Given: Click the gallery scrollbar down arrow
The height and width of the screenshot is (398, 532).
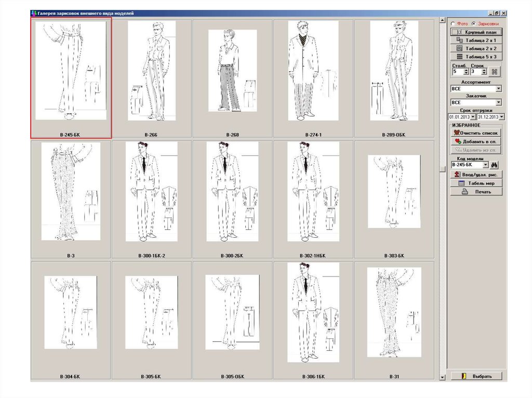Looking at the screenshot, I should [x=443, y=377].
